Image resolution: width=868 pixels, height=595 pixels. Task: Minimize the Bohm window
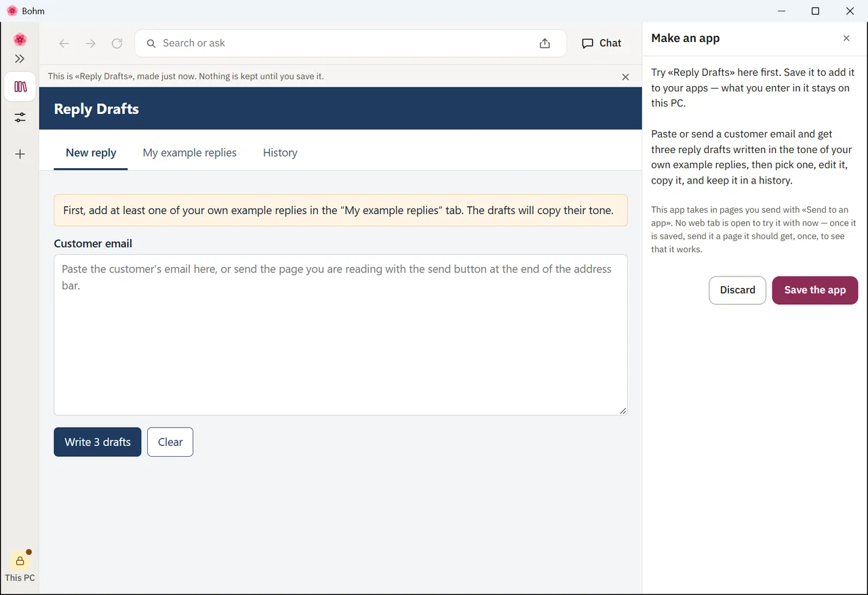coord(783,11)
